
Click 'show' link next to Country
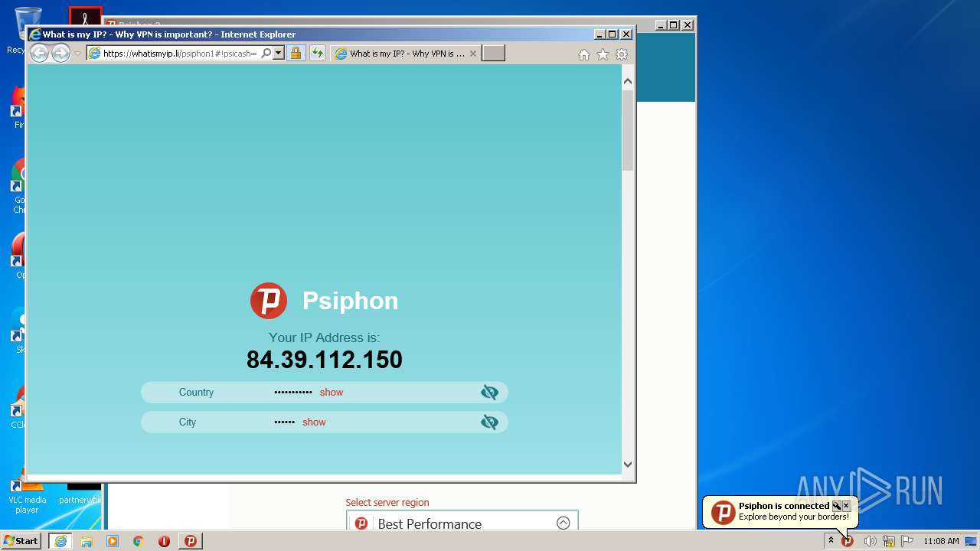point(332,392)
